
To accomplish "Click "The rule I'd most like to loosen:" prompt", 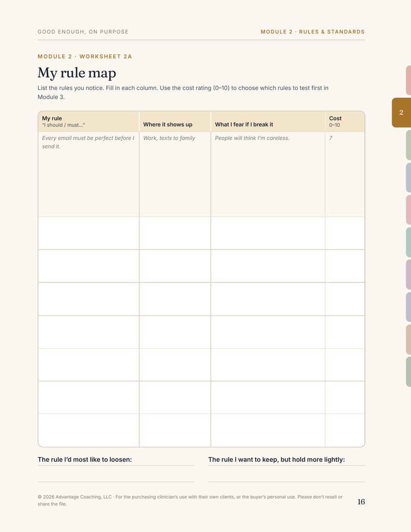I will click(85, 459).
